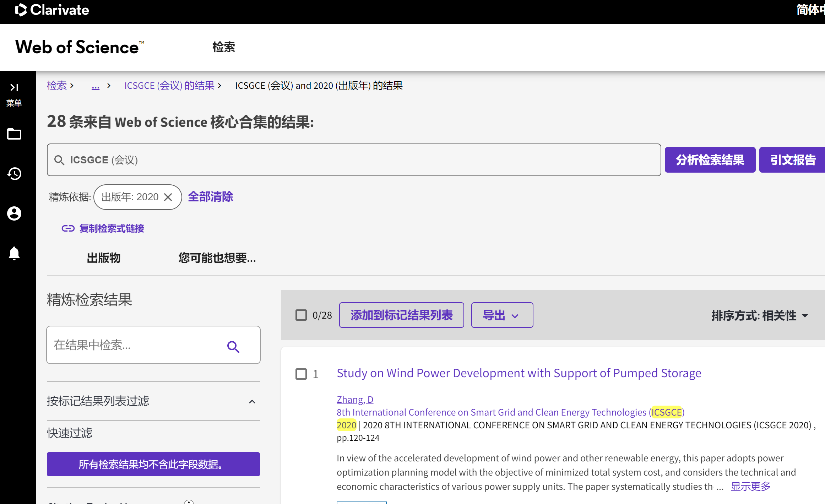
Task: Expand the sidebar menu arrow icon
Action: pos(14,87)
